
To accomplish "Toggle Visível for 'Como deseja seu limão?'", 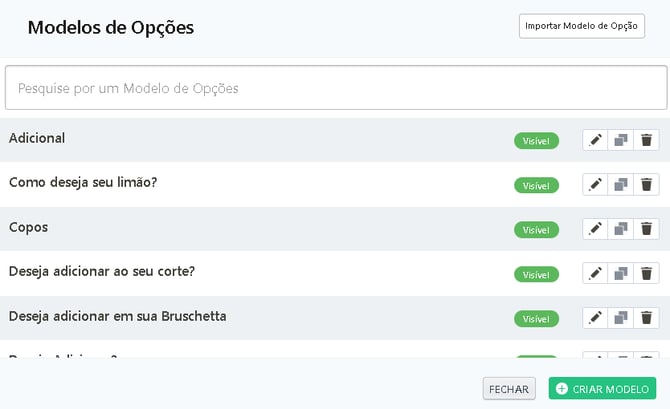I will point(536,185).
